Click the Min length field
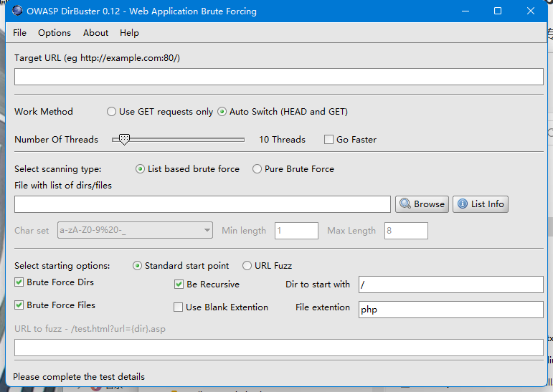Screen dimensions: 553x392 click(x=296, y=231)
